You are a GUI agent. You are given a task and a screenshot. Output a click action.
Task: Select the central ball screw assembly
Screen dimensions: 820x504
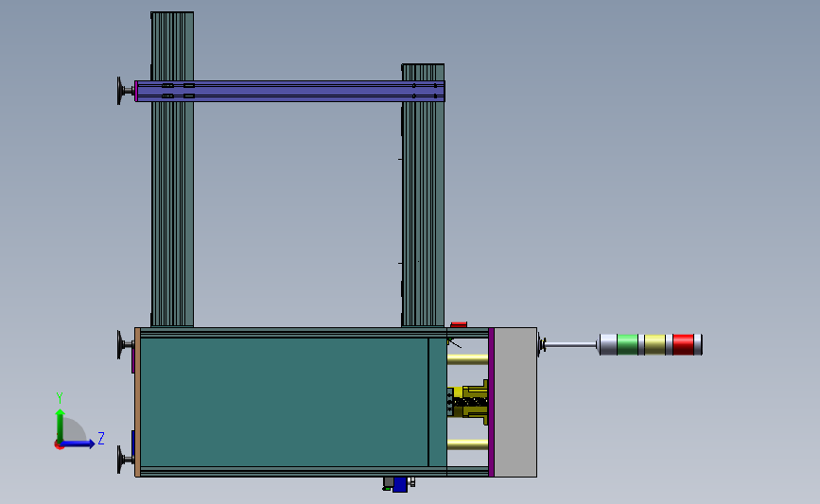[x=468, y=402]
